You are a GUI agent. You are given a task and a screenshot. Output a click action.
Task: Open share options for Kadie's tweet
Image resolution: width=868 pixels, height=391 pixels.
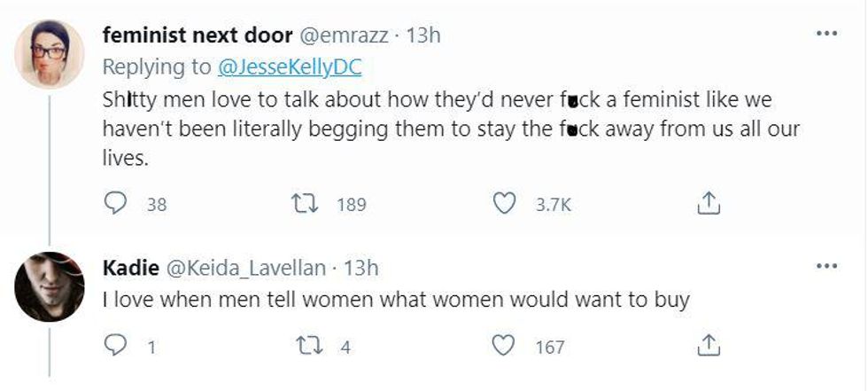coord(707,346)
